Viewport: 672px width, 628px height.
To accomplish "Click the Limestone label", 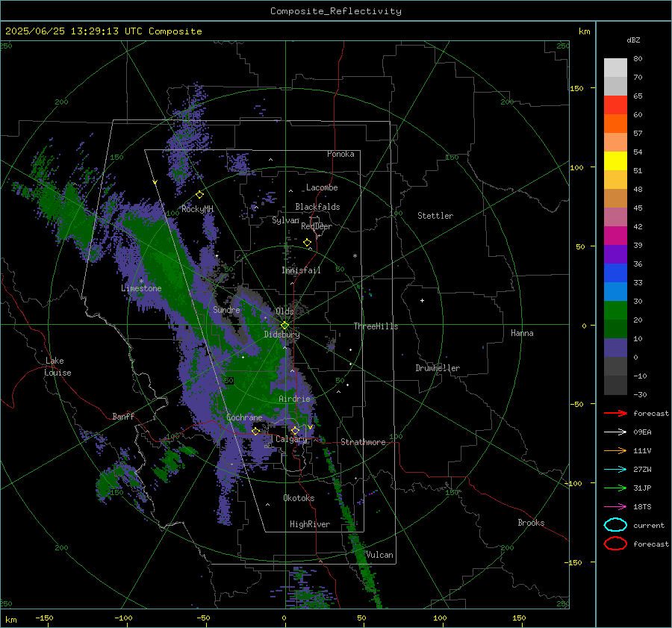I will coord(141,288).
